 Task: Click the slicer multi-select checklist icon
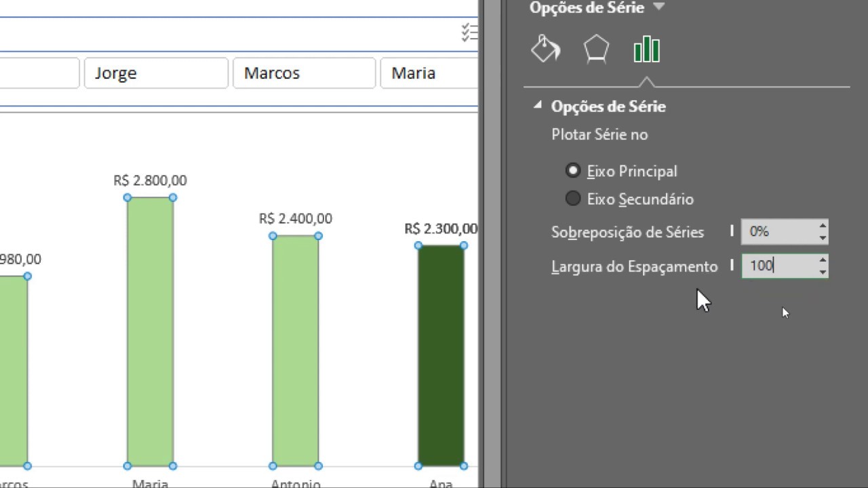pos(469,33)
